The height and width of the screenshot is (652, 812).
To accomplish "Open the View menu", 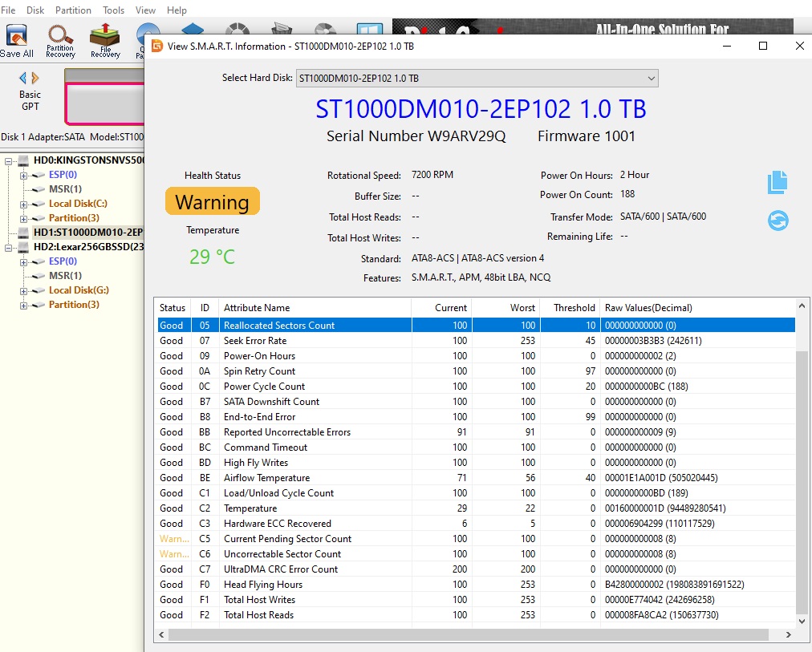I will tap(145, 10).
